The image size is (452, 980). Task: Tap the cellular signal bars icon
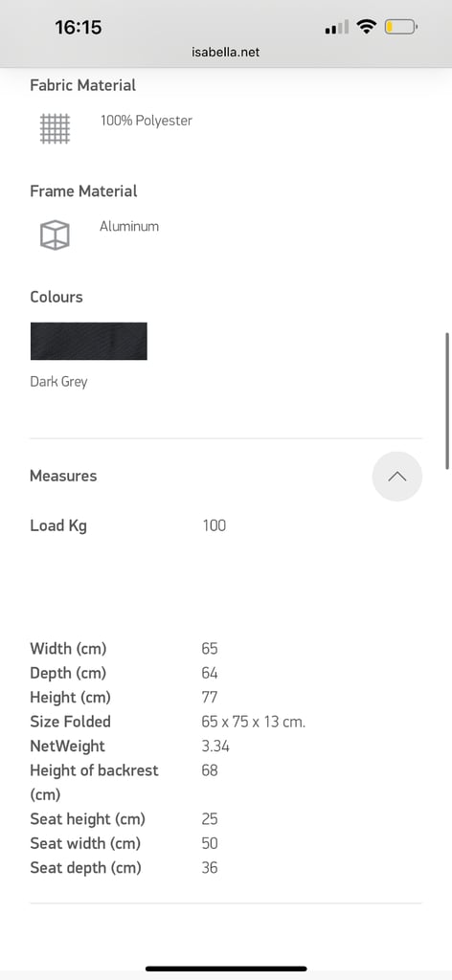tap(337, 28)
